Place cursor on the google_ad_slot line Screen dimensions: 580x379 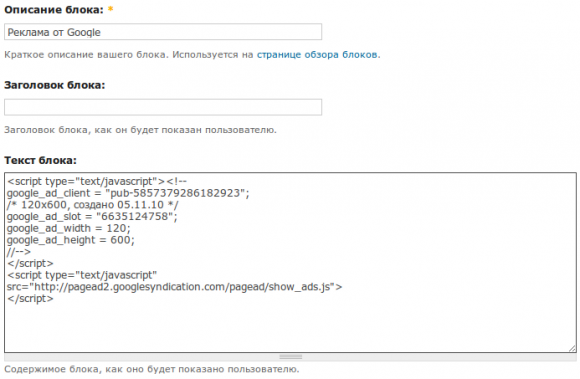(x=92, y=216)
